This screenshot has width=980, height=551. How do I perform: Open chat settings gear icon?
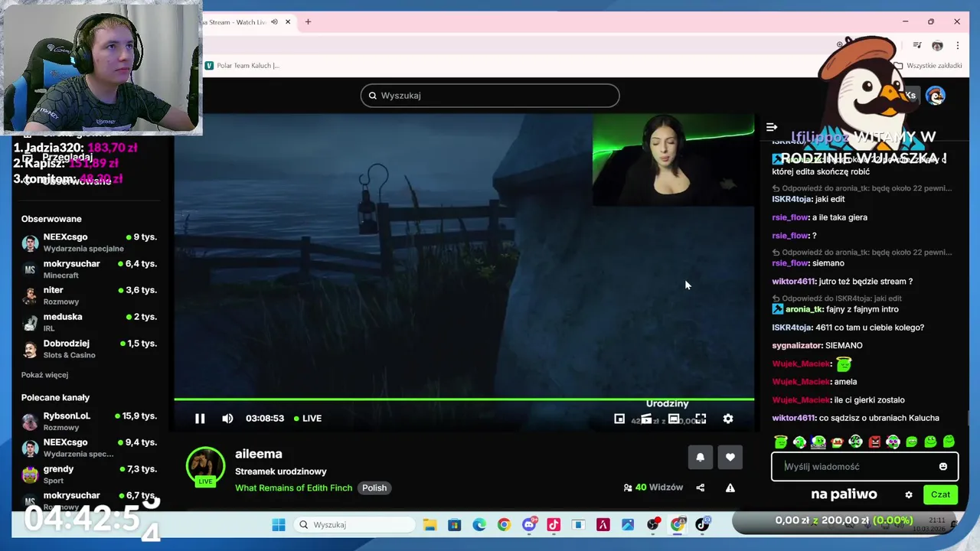(x=909, y=495)
